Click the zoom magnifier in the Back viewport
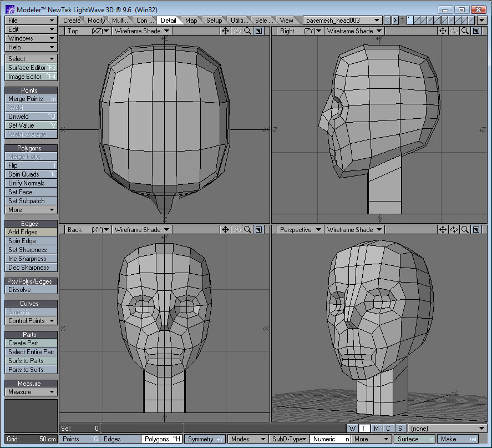This screenshot has width=492, height=448. tap(247, 229)
